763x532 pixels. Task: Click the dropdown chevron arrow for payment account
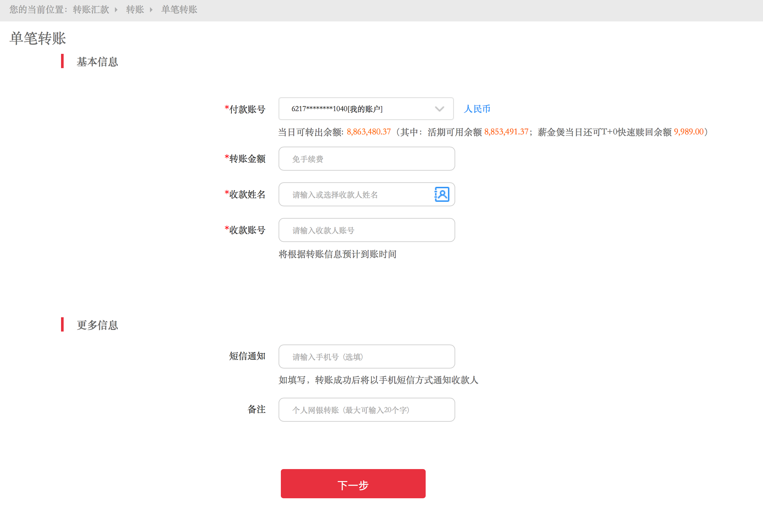[439, 109]
